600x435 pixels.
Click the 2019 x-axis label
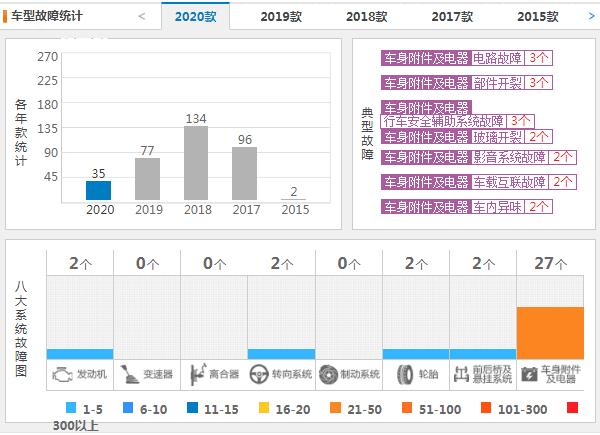pos(149,210)
